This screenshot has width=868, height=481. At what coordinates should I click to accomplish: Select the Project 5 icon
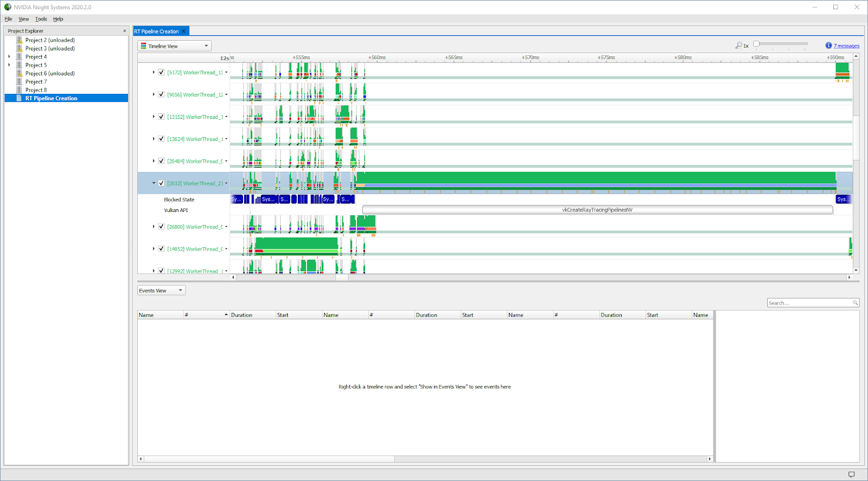pyautogui.click(x=20, y=65)
